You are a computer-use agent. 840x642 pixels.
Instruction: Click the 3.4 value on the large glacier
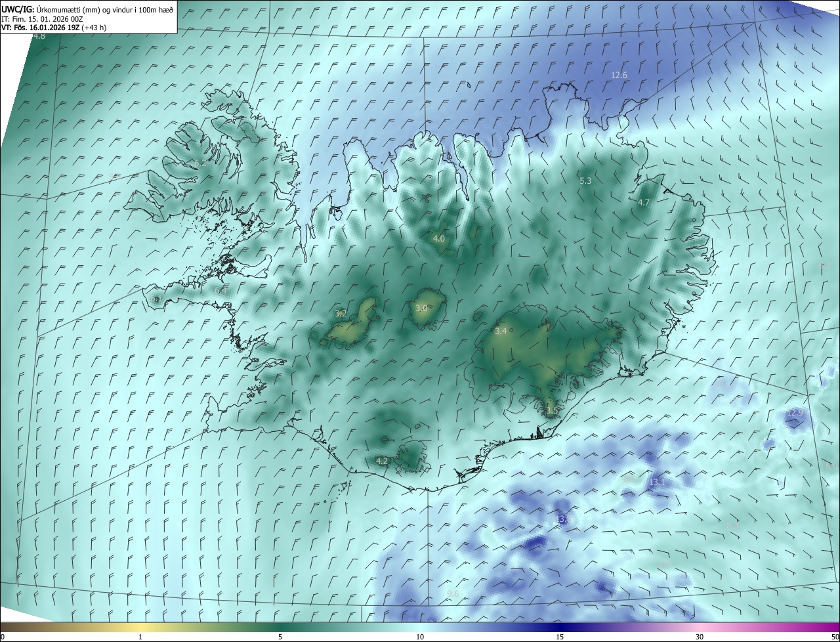point(500,332)
